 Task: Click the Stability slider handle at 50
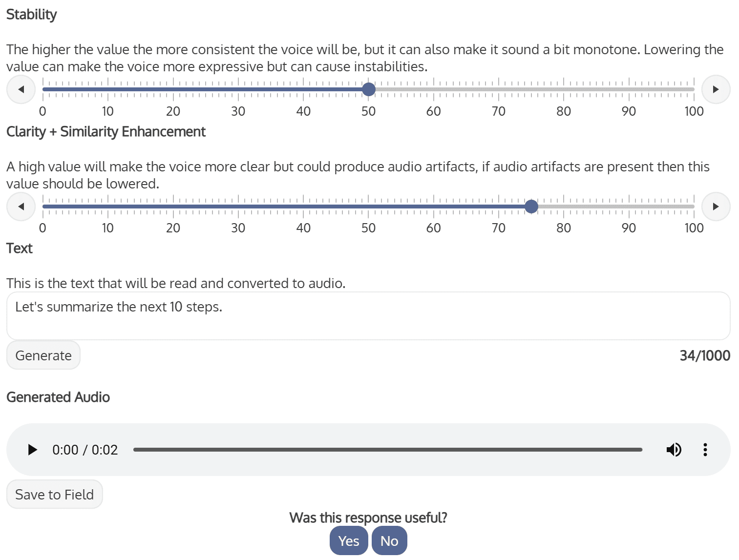coord(369,89)
